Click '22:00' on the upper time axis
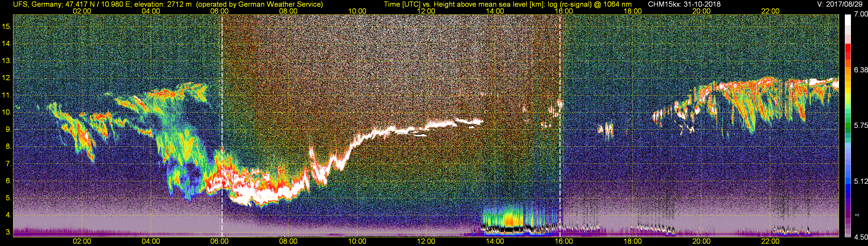Viewport: 868px width, 246px height. click(770, 11)
